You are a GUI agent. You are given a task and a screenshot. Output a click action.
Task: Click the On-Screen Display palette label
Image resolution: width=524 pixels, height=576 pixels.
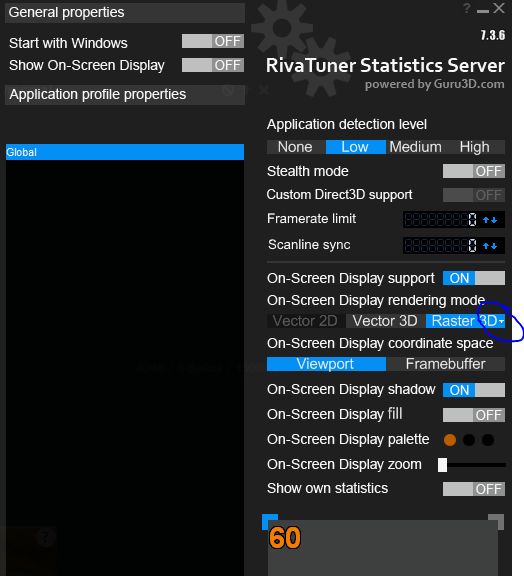point(348,439)
